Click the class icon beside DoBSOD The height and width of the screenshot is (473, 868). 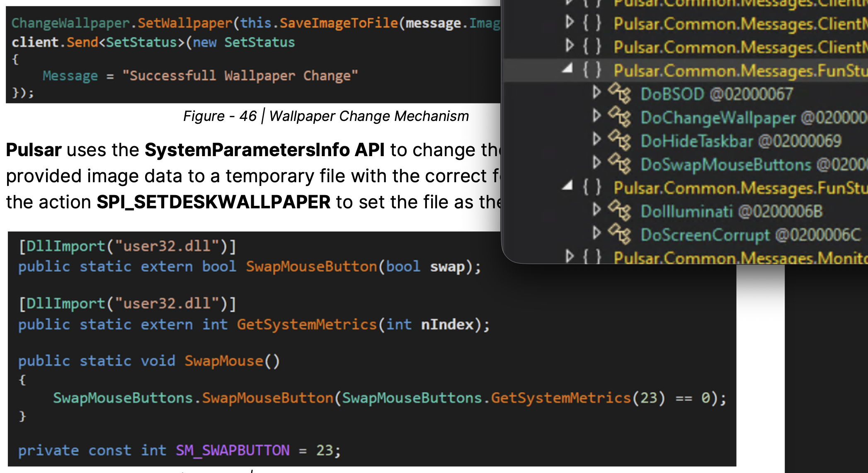[x=620, y=93]
